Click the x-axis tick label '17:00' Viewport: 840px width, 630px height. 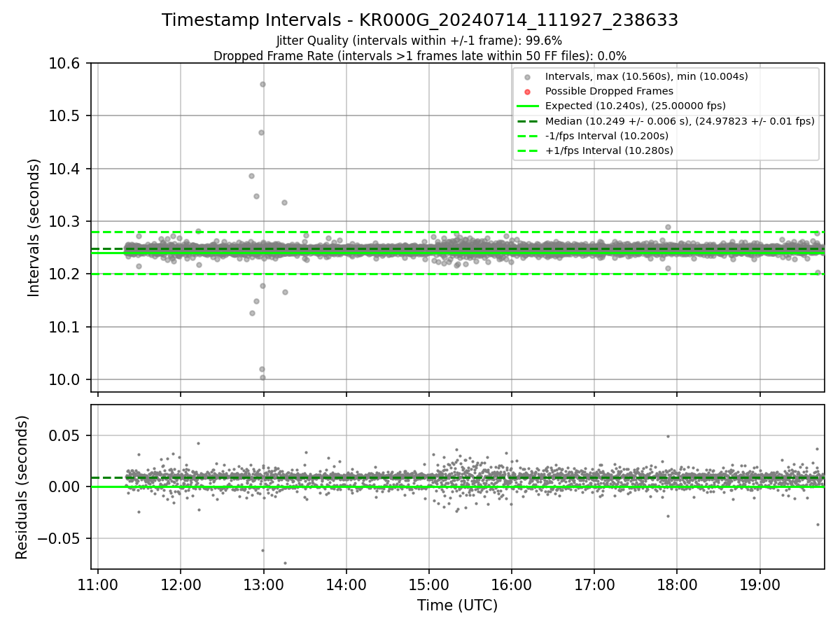[x=594, y=584]
